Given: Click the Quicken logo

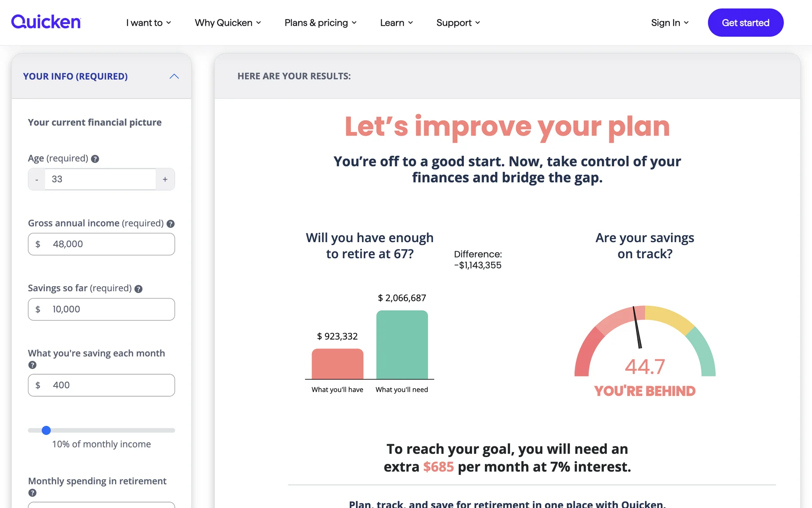Looking at the screenshot, I should [x=46, y=22].
